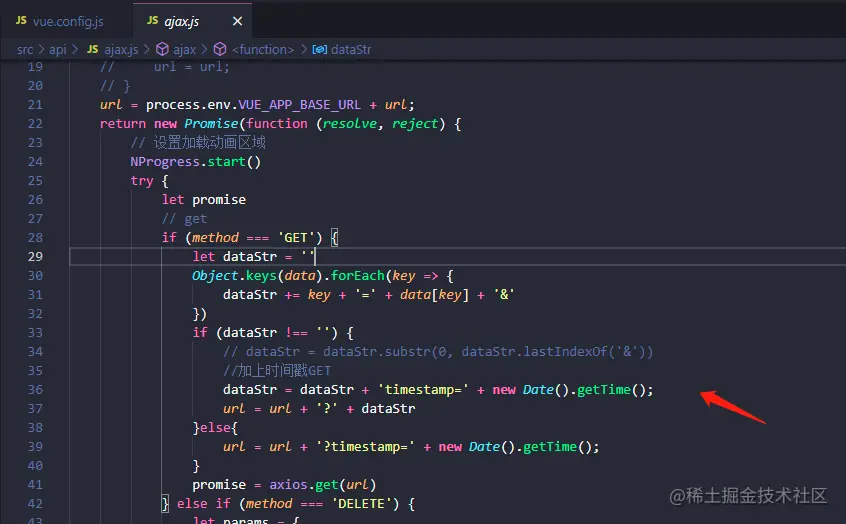Screen dimensions: 846x524
Task: Click 'Date' on line 39
Action: pyautogui.click(x=484, y=447)
